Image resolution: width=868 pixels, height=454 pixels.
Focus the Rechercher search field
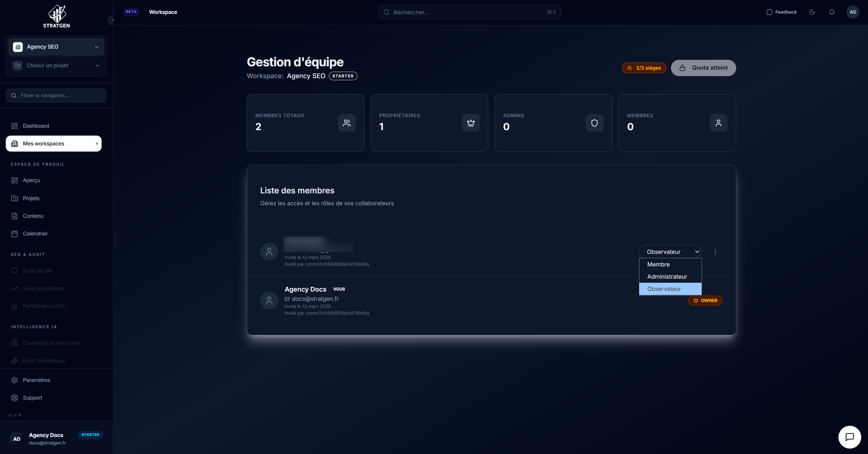(469, 12)
